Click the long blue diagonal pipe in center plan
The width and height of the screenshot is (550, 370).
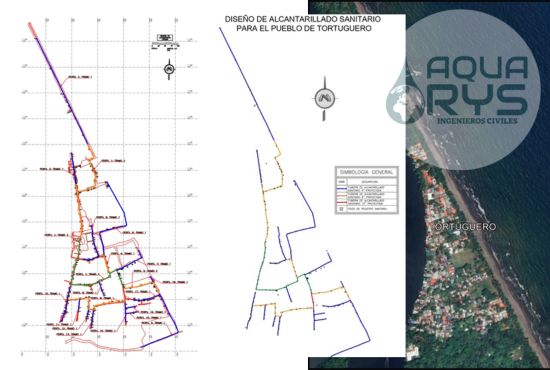248,84
